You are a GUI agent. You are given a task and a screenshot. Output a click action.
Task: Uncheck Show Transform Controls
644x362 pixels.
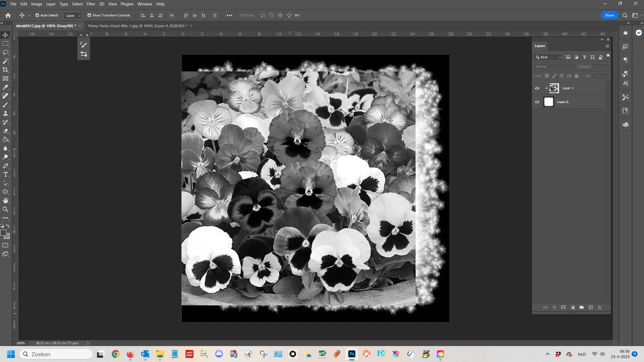click(89, 15)
